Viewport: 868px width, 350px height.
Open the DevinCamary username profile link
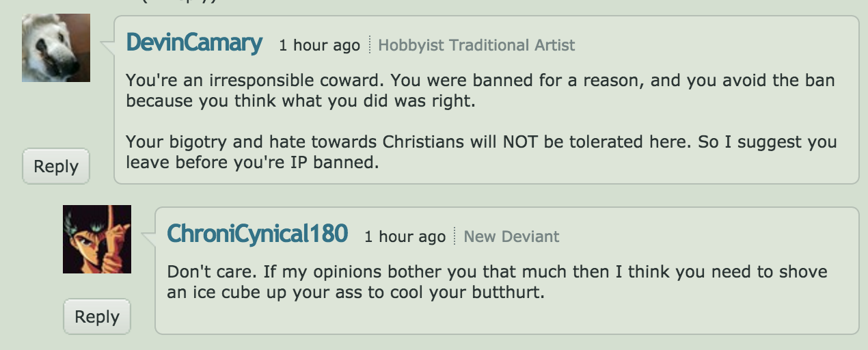pos(194,44)
